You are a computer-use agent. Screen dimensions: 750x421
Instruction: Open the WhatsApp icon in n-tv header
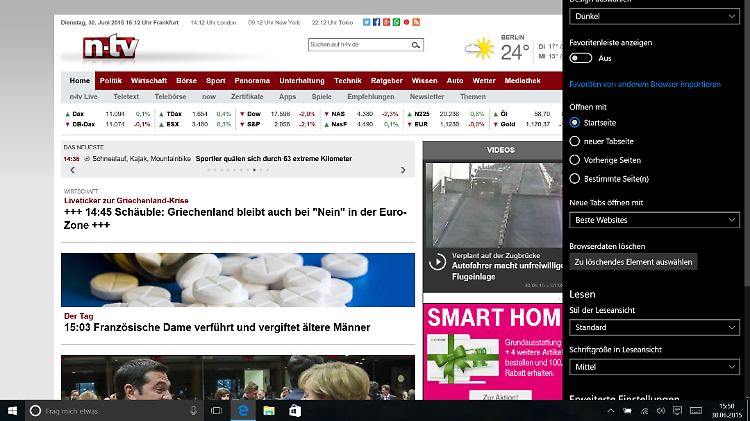tap(397, 22)
